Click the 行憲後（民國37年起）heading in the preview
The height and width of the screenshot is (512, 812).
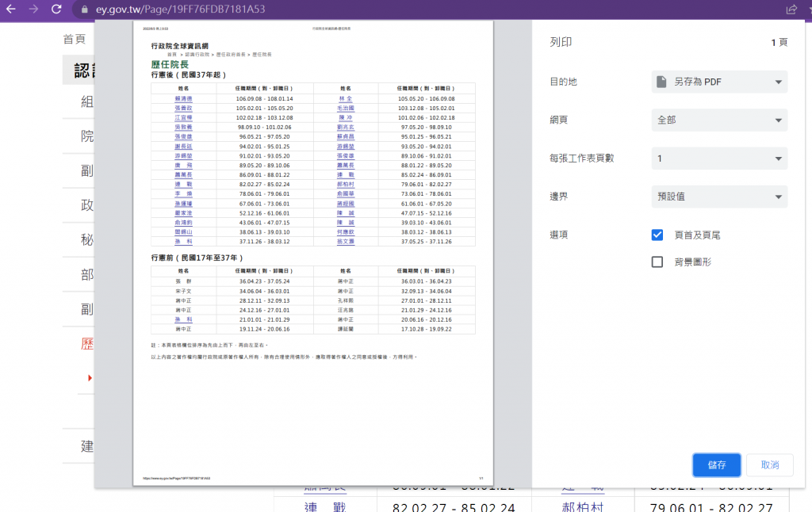[188, 75]
